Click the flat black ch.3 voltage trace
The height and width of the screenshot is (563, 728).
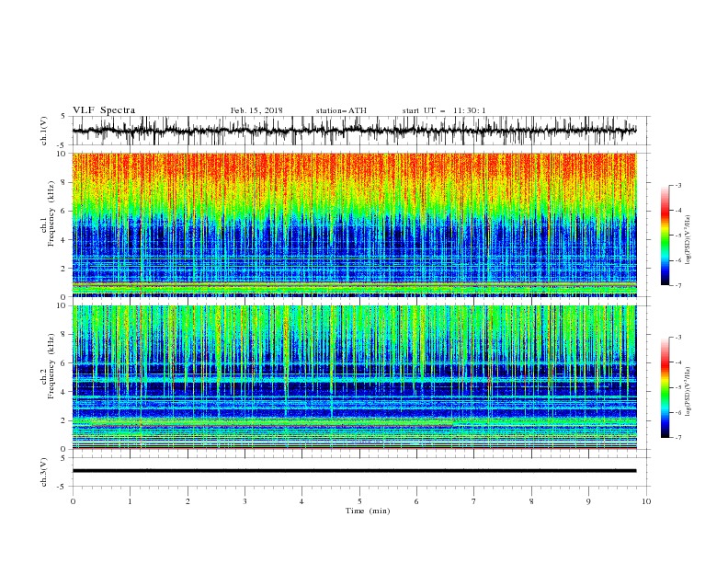354,471
